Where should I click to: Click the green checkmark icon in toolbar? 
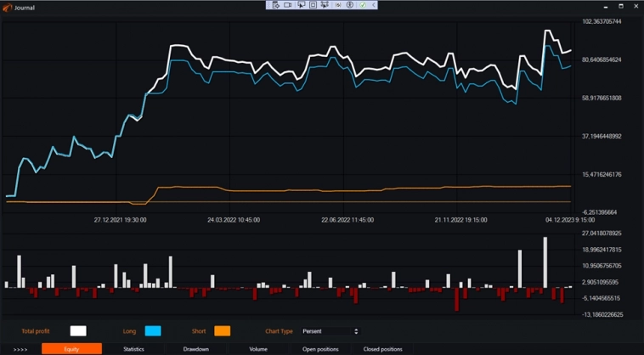[363, 5]
